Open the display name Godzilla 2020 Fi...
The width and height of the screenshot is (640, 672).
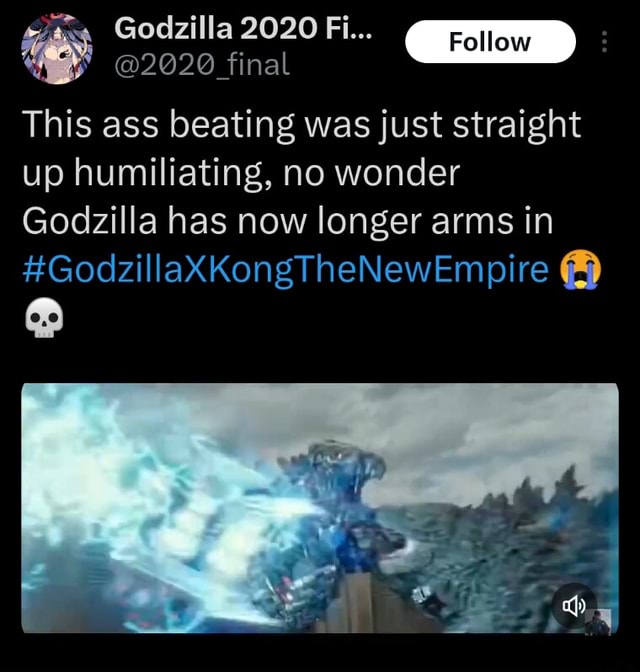[243, 29]
